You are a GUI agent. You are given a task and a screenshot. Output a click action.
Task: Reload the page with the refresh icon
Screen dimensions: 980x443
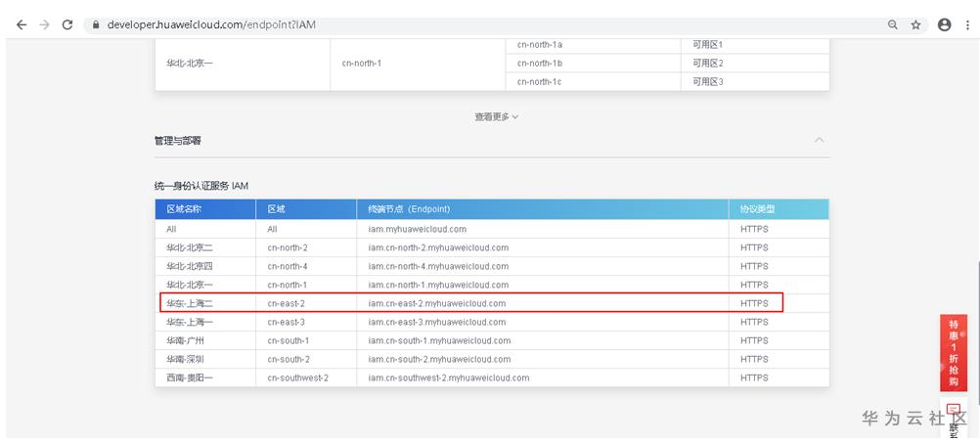(67, 24)
